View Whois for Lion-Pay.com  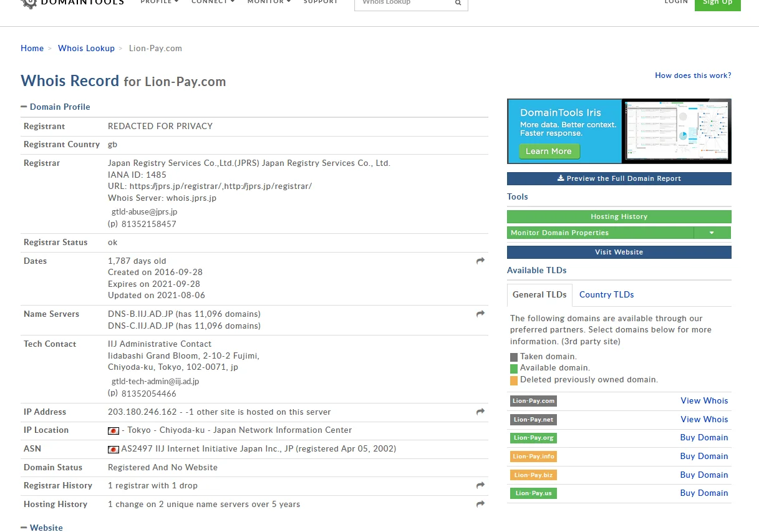[704, 401]
